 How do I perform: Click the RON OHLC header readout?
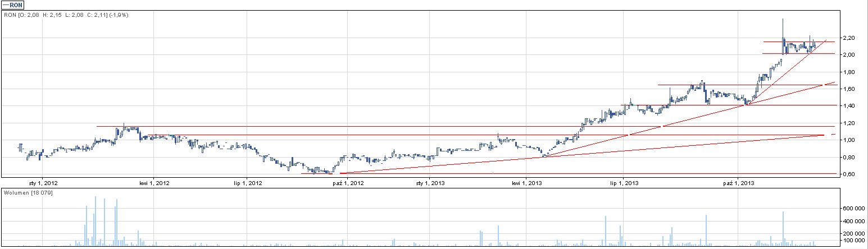click(66, 15)
